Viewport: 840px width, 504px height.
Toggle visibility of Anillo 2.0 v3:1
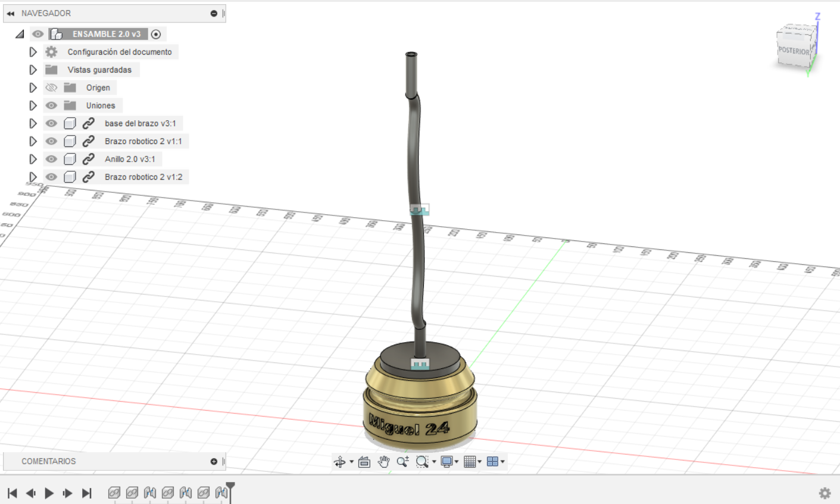[51, 159]
